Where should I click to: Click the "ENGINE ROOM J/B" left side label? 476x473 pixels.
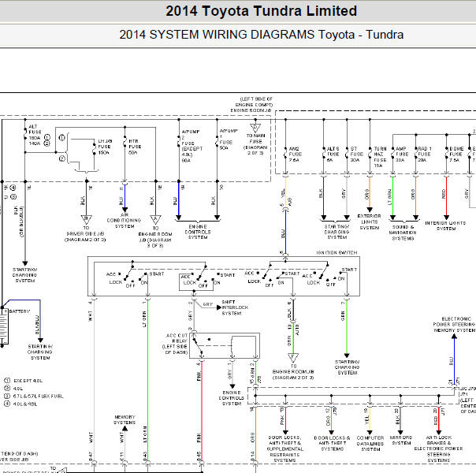pos(251,105)
